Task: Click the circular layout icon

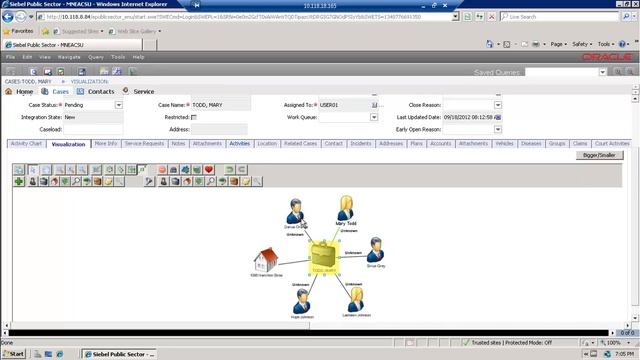Action: pyautogui.click(x=109, y=169)
